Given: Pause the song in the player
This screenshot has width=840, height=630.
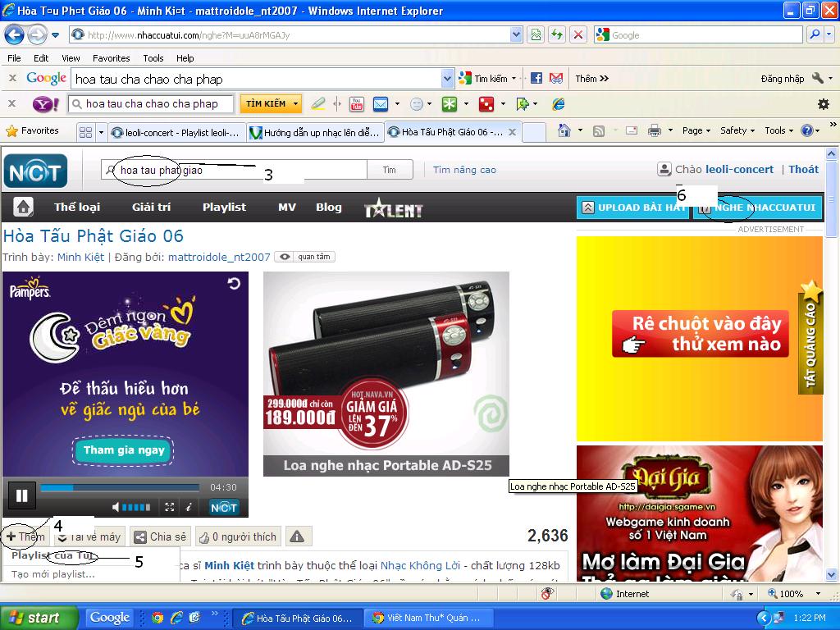Looking at the screenshot, I should click(21, 495).
